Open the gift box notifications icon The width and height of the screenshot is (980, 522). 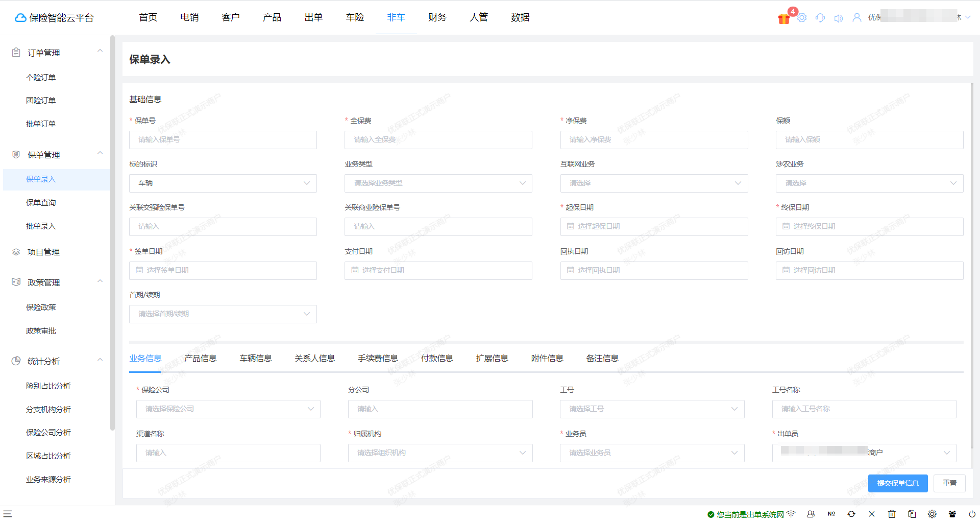[x=783, y=18]
